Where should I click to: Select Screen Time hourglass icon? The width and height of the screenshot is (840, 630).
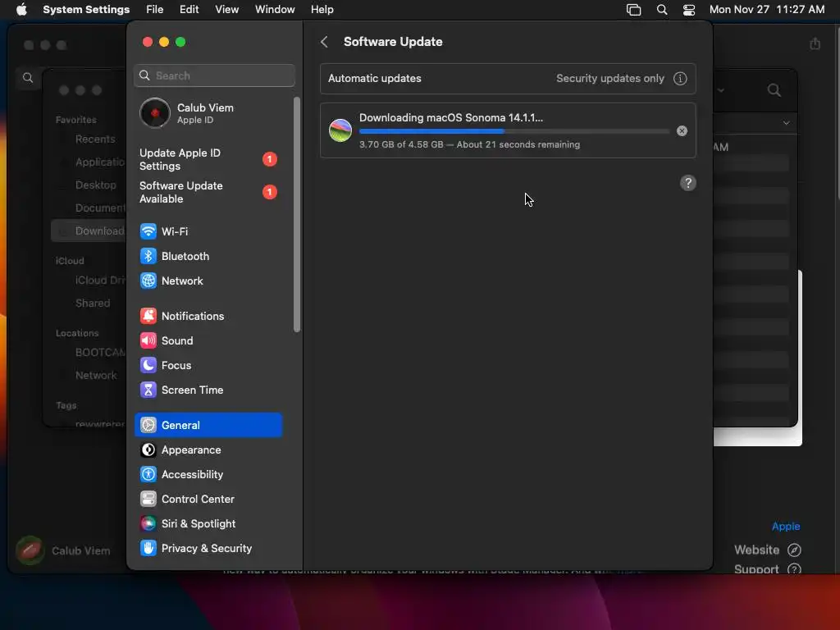(148, 390)
